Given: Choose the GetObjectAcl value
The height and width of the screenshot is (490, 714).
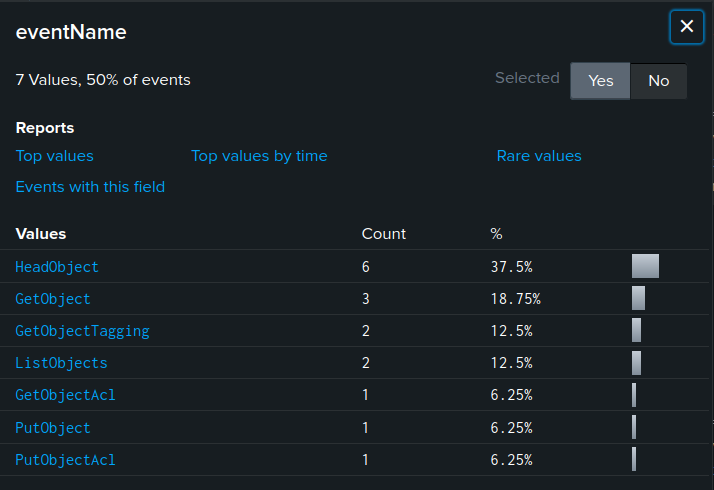Looking at the screenshot, I should [x=65, y=395].
